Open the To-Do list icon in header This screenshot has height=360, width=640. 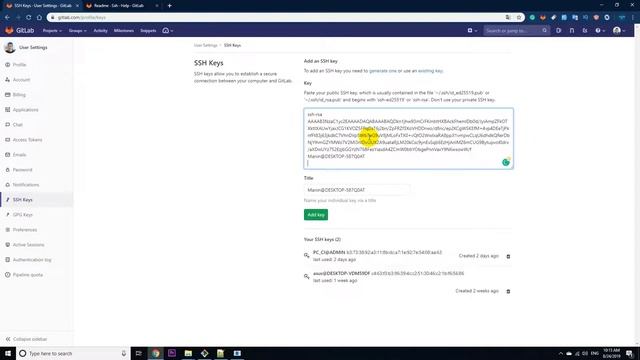[x=585, y=31]
